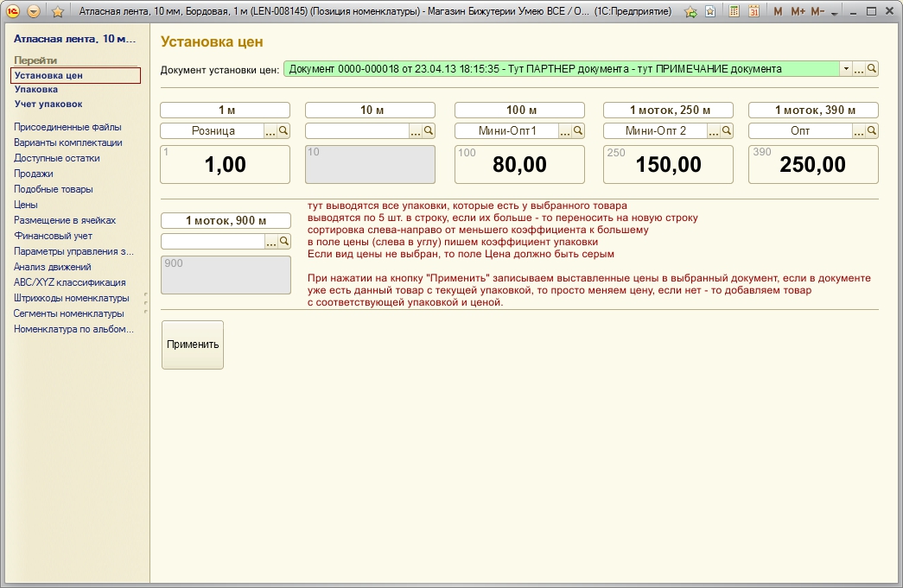Open the selection ellipsis for the 1 моток, 900 м price type
Image resolution: width=903 pixels, height=588 pixels.
(x=270, y=242)
